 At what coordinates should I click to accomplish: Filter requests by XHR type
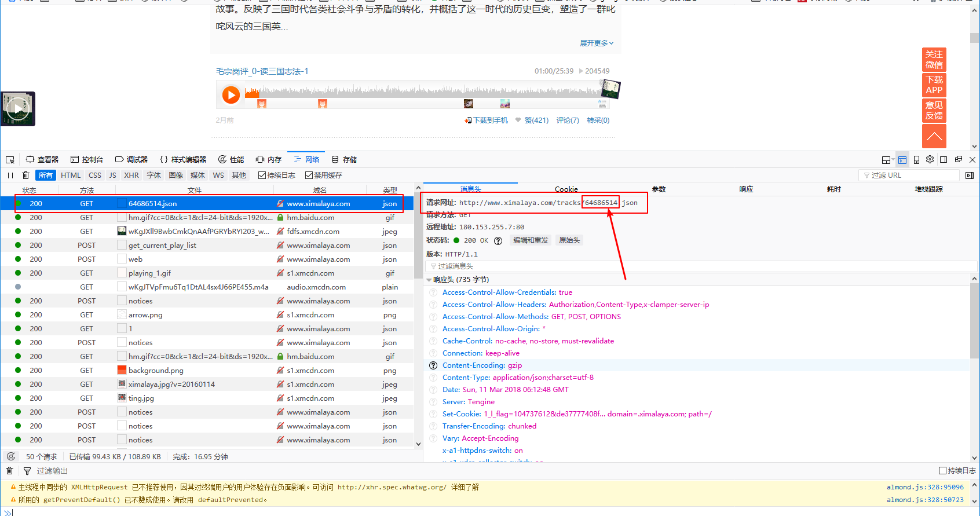[x=131, y=175]
